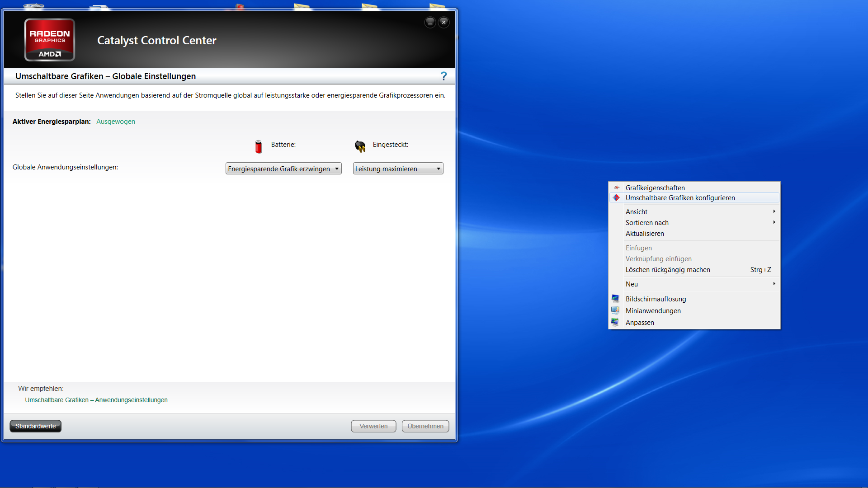Click the Ausgewogen power plan link
The width and height of the screenshot is (868, 488).
pyautogui.click(x=116, y=122)
